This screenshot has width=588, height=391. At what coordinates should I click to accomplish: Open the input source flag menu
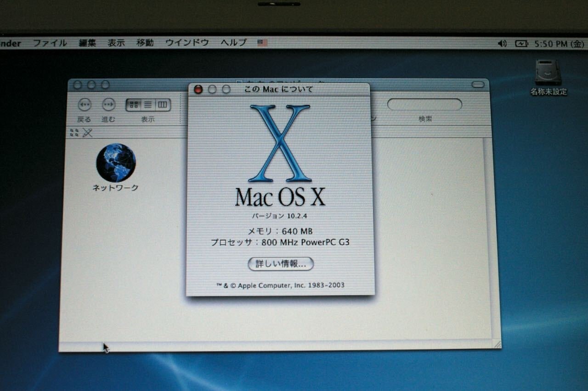(262, 43)
